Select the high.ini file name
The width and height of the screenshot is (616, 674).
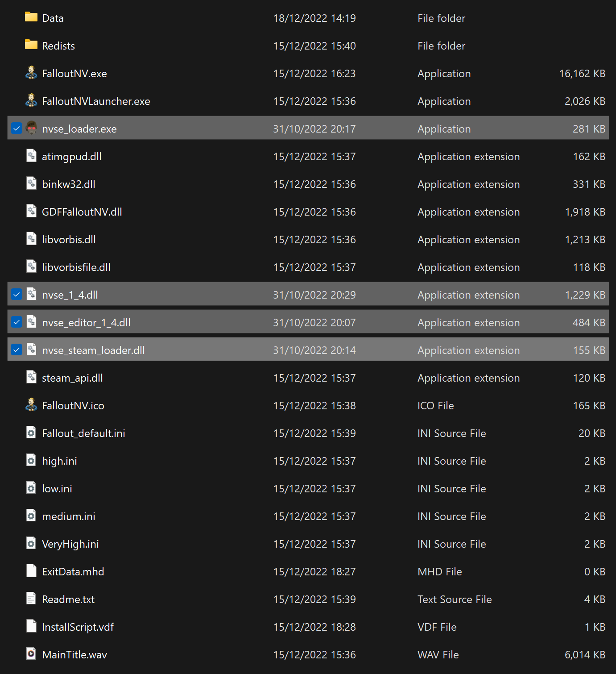click(x=59, y=461)
